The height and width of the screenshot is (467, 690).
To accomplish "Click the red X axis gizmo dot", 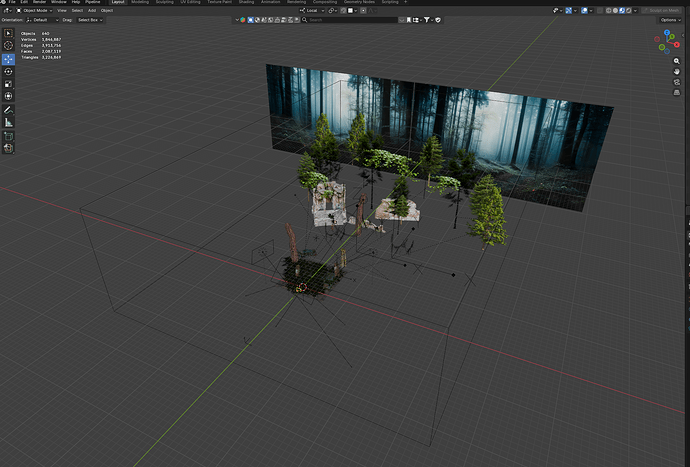I will coord(677,44).
